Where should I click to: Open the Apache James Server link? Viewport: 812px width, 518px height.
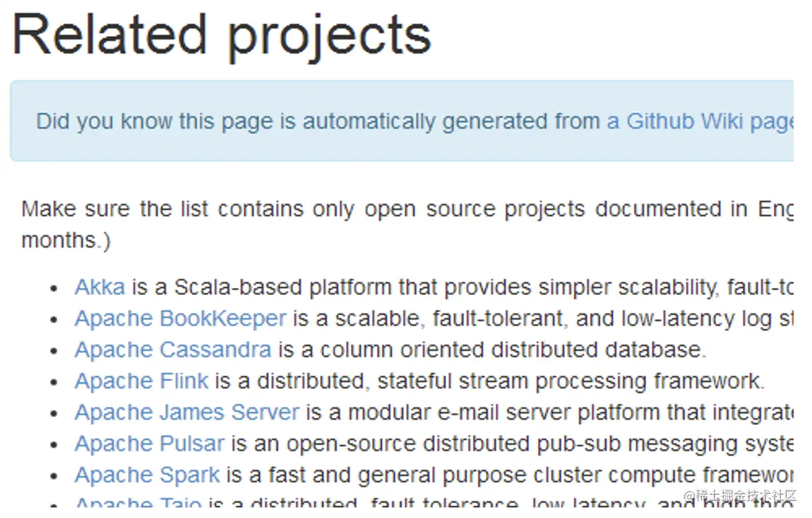187,411
